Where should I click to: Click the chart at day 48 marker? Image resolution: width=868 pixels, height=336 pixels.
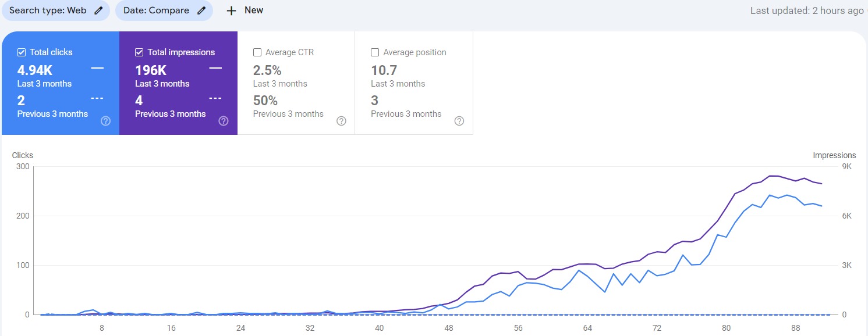(x=449, y=328)
